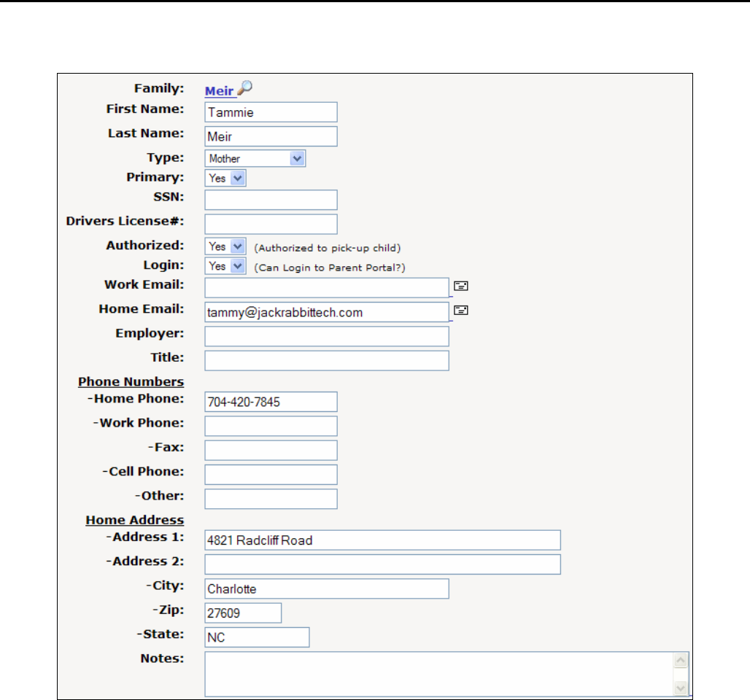Click the text '(Can Login to Parent Portal?)'
The height and width of the screenshot is (700, 750).
(330, 268)
